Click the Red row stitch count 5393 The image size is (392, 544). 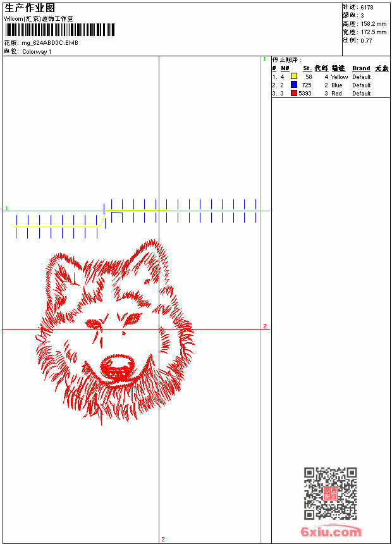coord(305,94)
